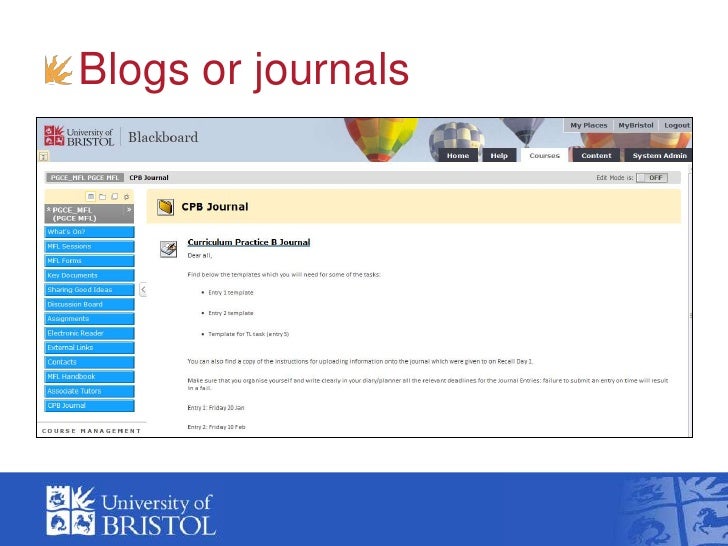
Task: Go to the Discussion Board
Action: point(90,304)
